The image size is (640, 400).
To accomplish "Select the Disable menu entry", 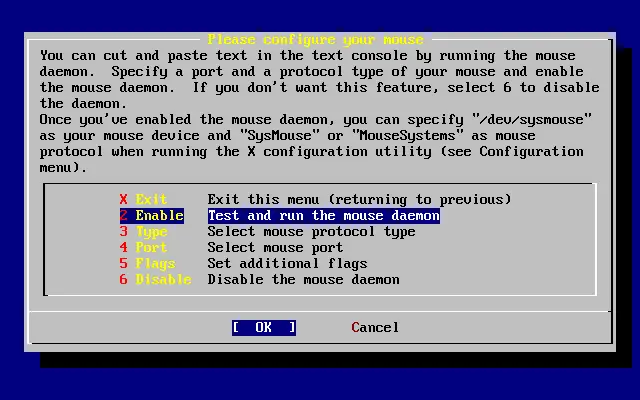I will [163, 280].
